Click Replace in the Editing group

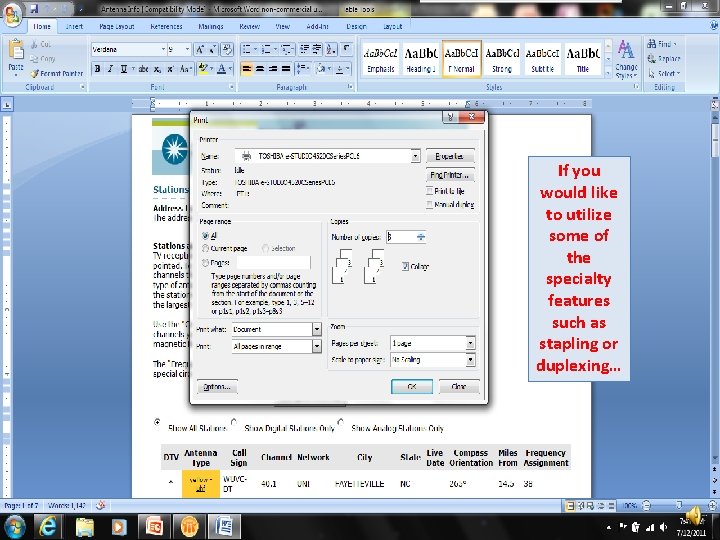tap(664, 59)
